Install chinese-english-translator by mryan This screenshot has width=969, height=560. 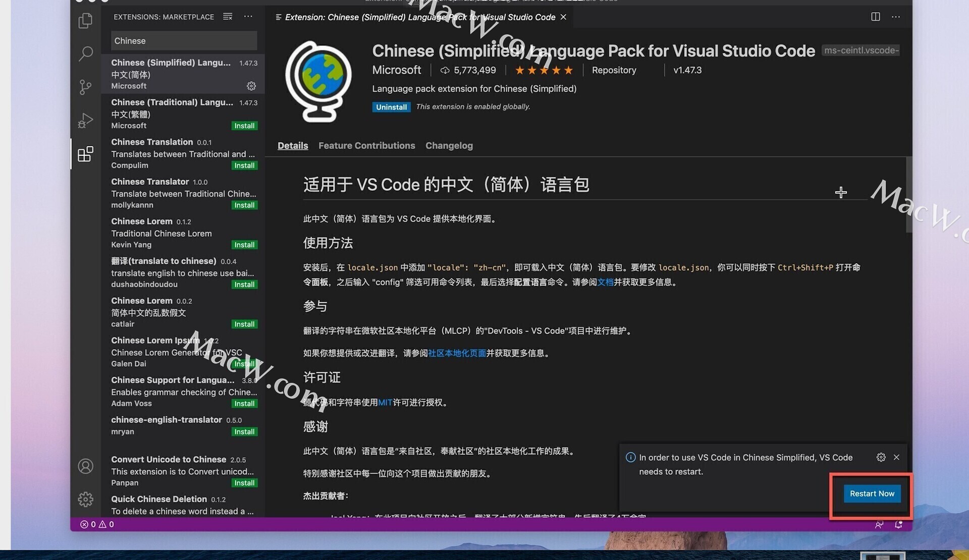point(244,432)
